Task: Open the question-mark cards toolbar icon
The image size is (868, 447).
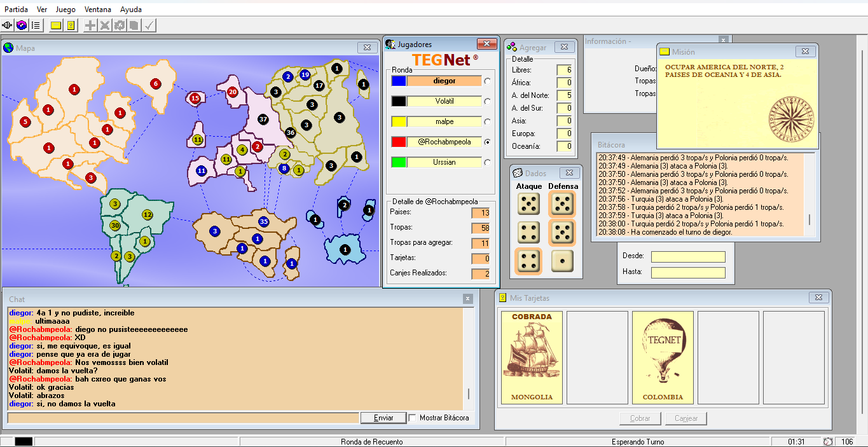Action: 71,25
